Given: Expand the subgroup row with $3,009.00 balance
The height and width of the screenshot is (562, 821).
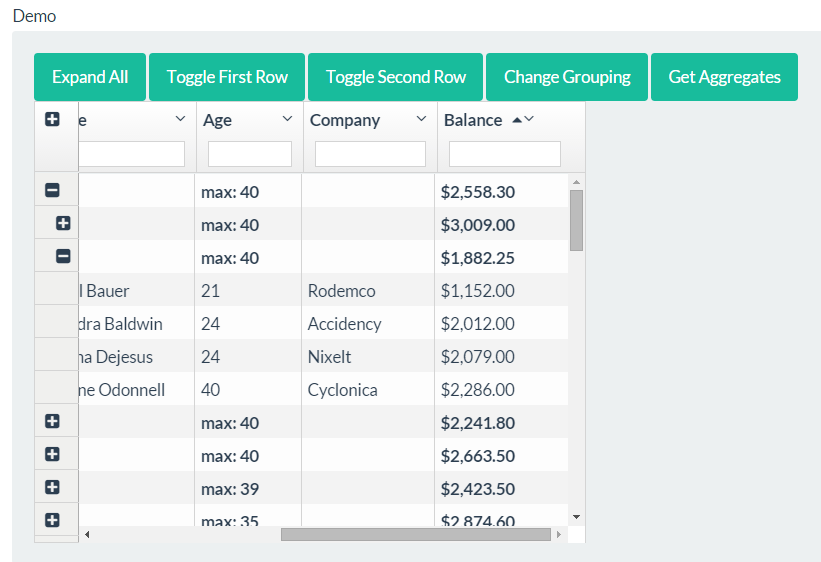Looking at the screenshot, I should (63, 223).
